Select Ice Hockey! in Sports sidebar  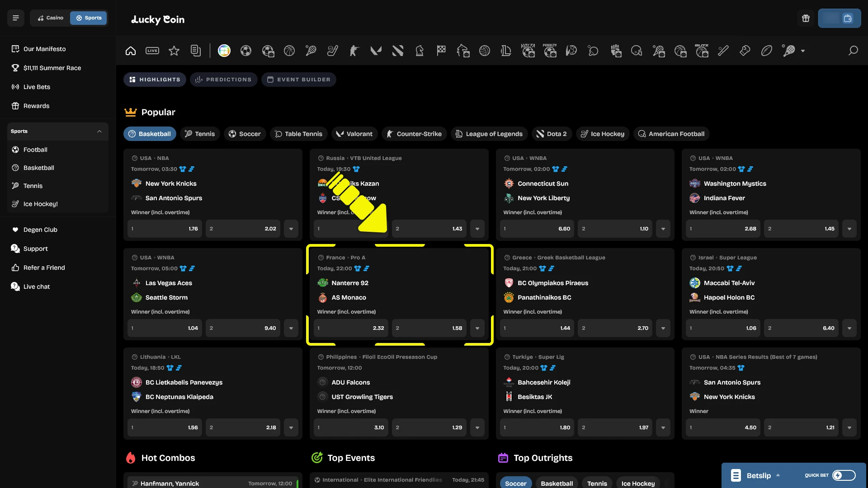40,204
